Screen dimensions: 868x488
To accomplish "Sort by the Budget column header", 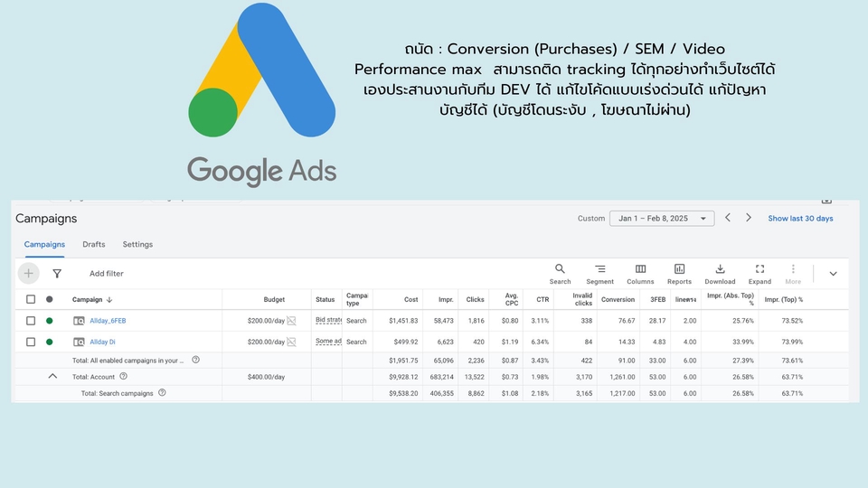I will (274, 299).
